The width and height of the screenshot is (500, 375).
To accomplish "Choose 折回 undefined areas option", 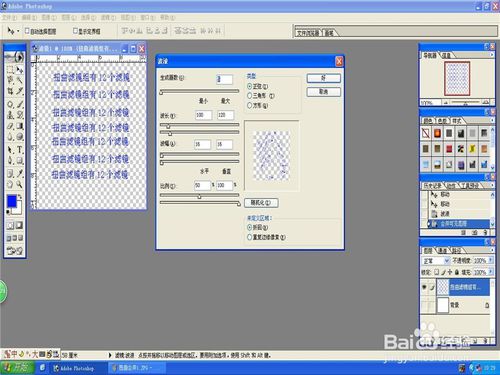I will tap(249, 227).
